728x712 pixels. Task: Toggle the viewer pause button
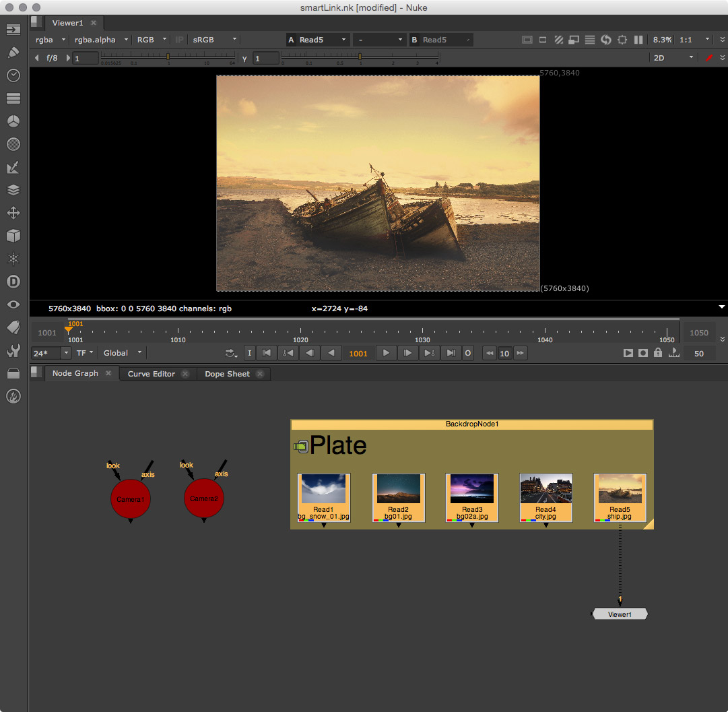pyautogui.click(x=638, y=40)
